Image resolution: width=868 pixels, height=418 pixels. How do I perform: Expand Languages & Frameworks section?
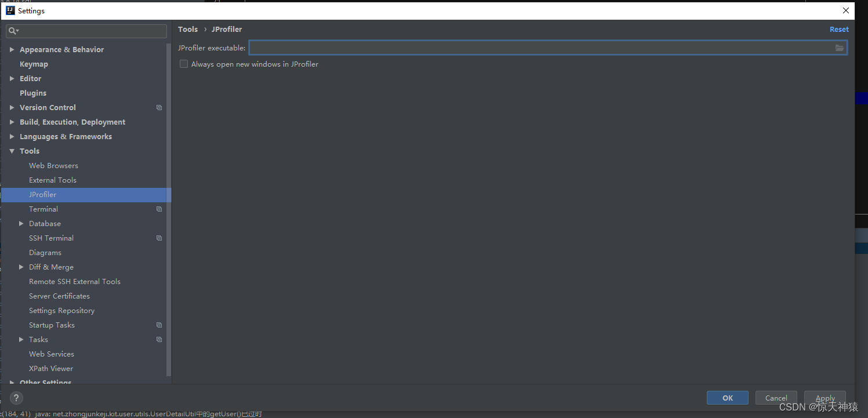coord(12,137)
